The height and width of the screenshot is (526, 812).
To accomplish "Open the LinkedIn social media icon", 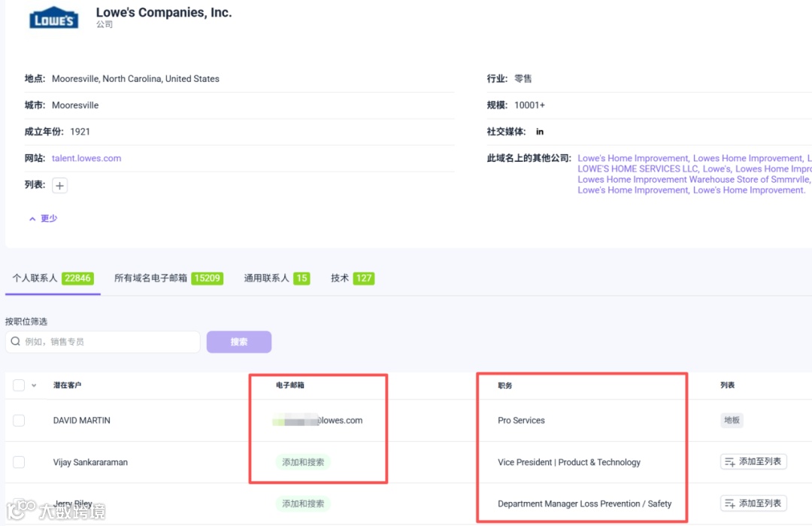I will pos(540,132).
